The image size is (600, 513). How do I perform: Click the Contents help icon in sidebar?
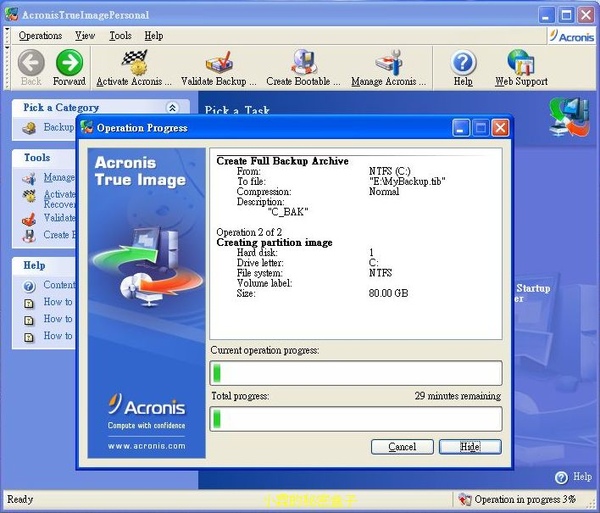click(x=29, y=286)
